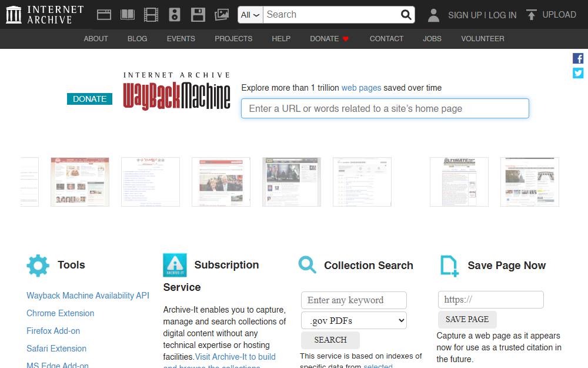Share on Twitter icon

point(578,73)
